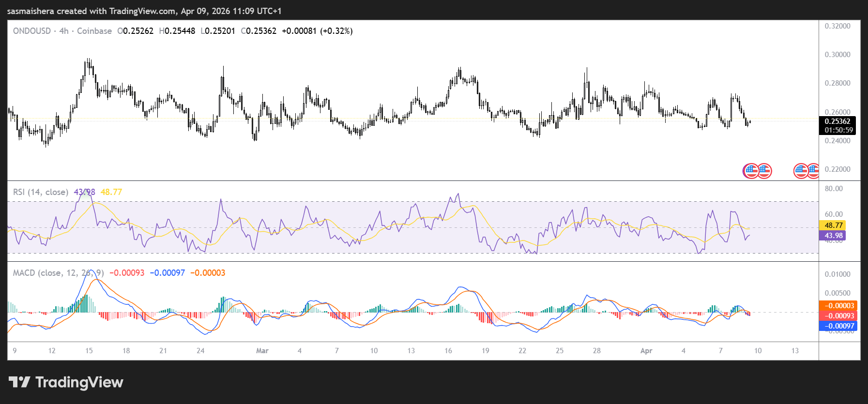Click date label 18 on time axis

tap(126, 351)
